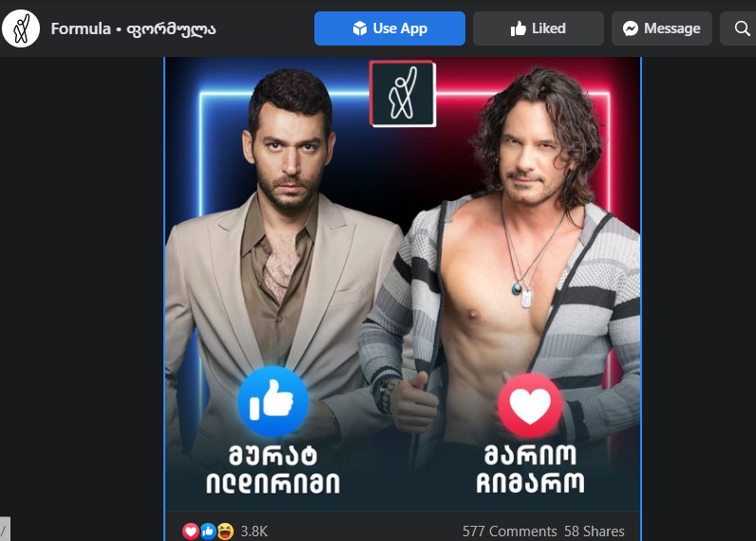756x541 pixels.
Task: Click the red heart reaction graphic
Action: pos(530,405)
